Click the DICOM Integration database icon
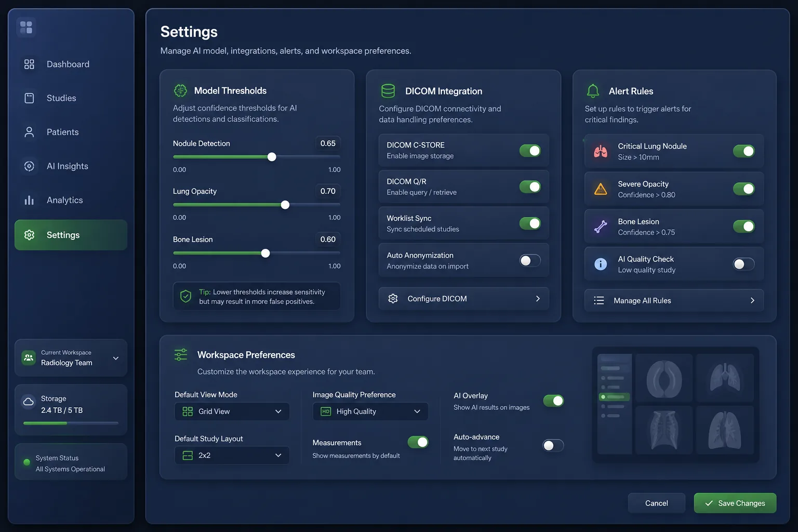798x532 pixels. click(388, 91)
